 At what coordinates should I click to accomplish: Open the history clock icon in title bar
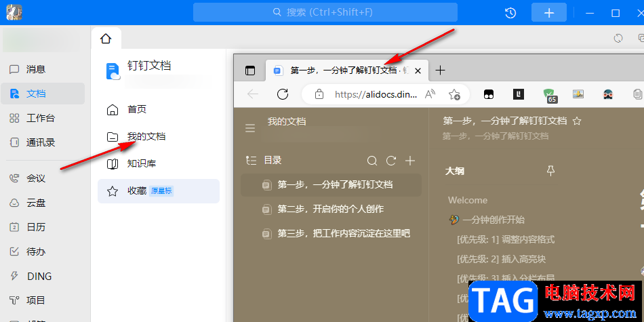tap(510, 13)
